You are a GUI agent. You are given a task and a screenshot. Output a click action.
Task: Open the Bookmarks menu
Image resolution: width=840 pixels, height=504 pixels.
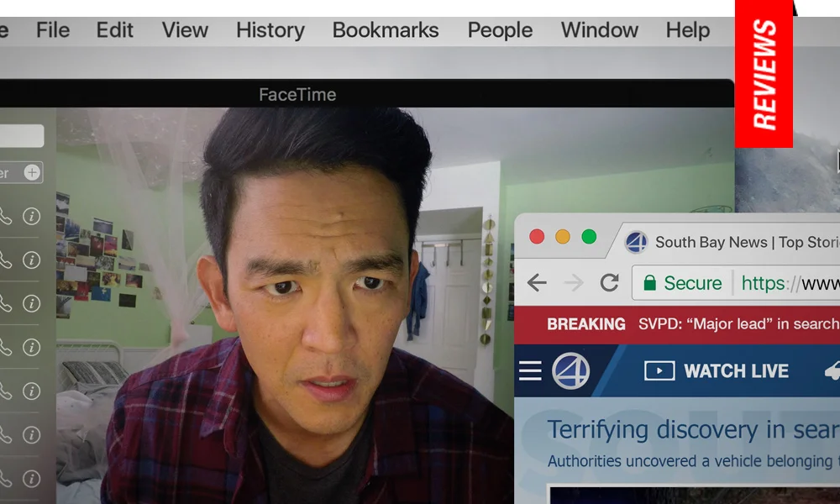pos(386,30)
